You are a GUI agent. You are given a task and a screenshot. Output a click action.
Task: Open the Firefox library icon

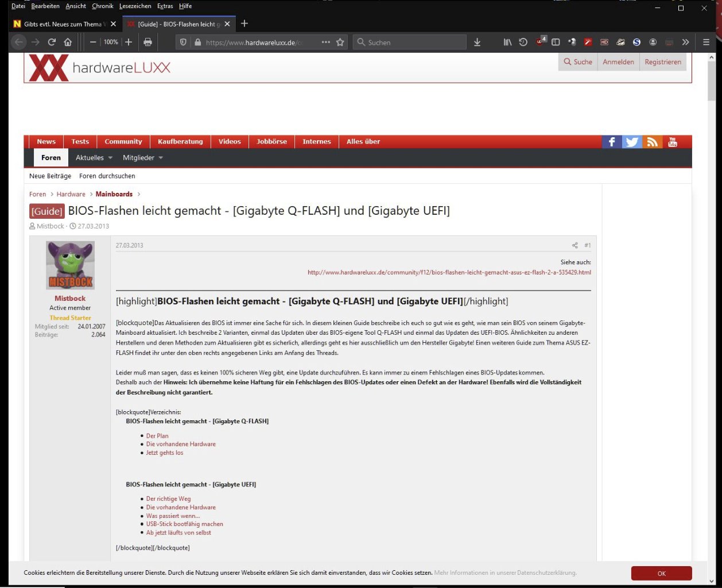[507, 42]
